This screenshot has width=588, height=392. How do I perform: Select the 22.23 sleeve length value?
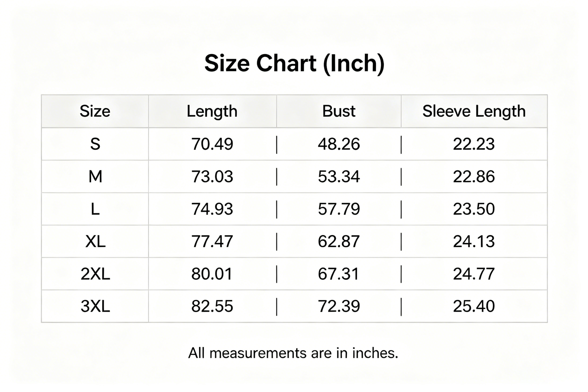coord(474,144)
